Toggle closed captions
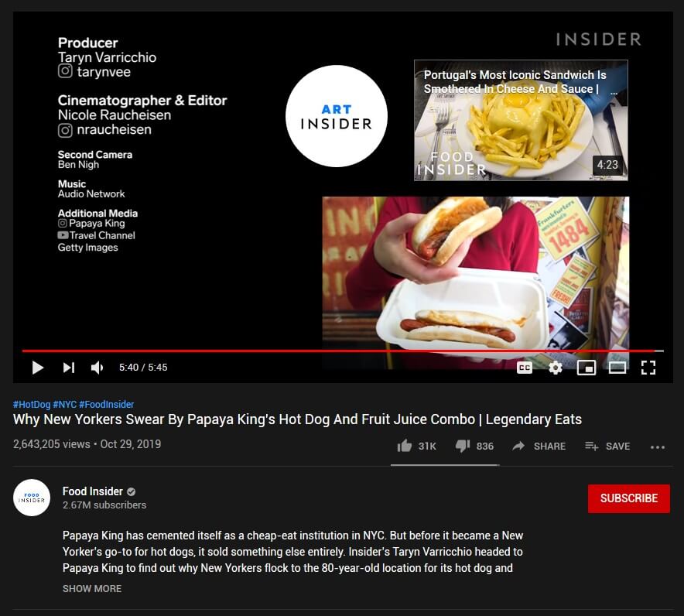Screen dimensions: 684x616 coord(525,368)
